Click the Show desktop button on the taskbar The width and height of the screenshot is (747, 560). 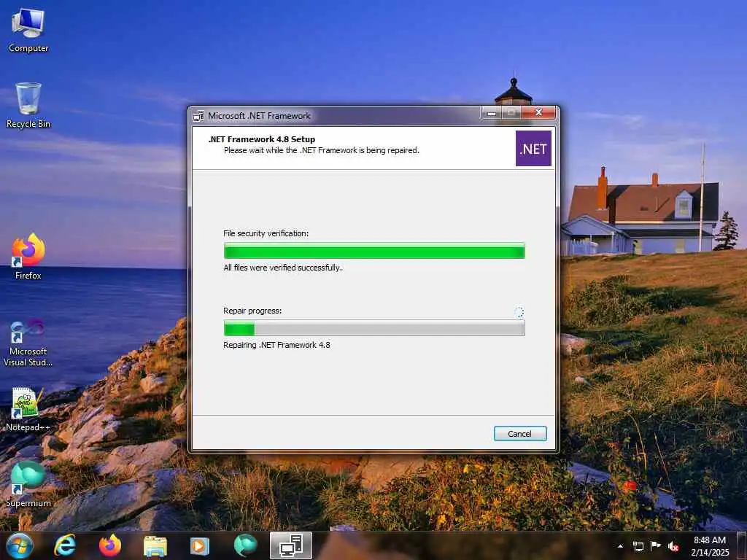coord(742,545)
